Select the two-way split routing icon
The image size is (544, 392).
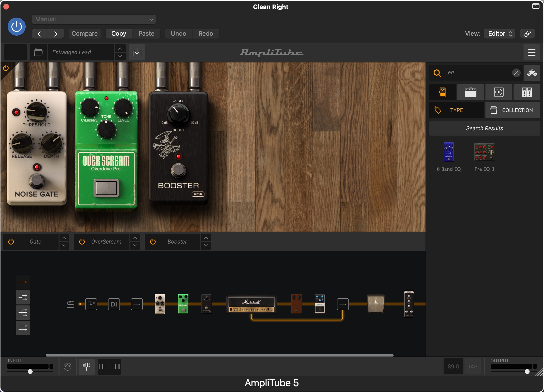23,298
